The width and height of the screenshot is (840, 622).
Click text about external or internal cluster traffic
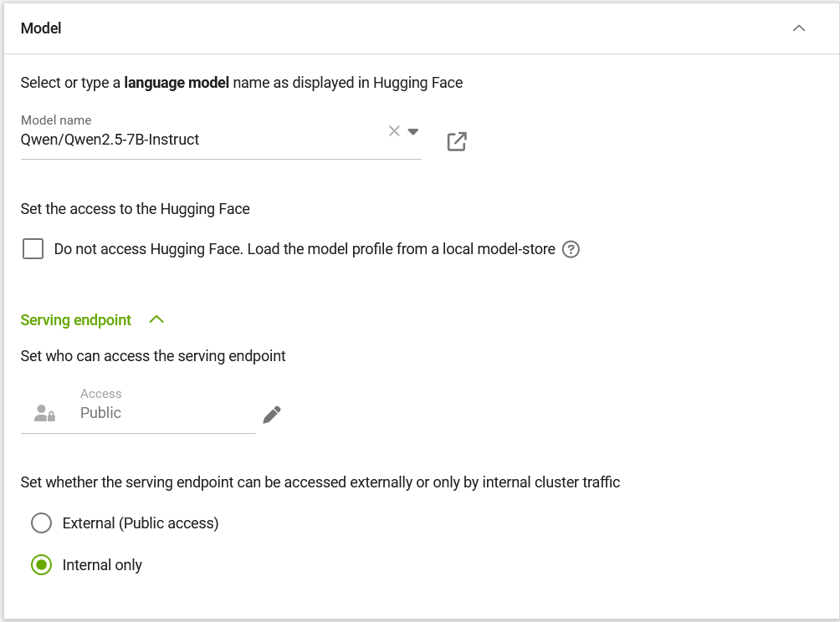320,482
